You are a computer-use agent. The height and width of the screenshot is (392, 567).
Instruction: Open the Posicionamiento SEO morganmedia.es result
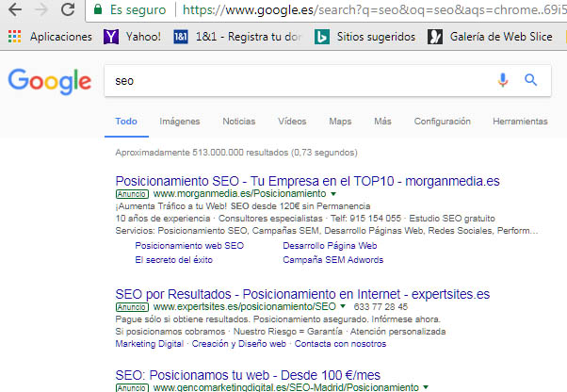pos(306,179)
